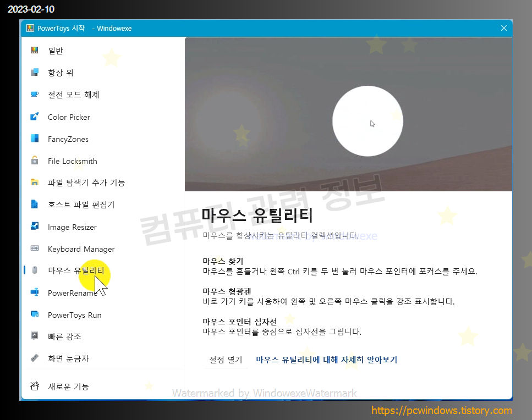Open 화면 눈금자 entry
Screen dimensions: 532x420
[x=103, y=358]
